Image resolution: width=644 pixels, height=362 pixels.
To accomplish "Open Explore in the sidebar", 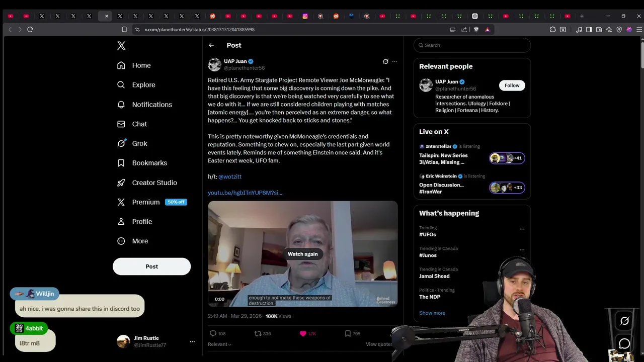I will tap(136, 85).
